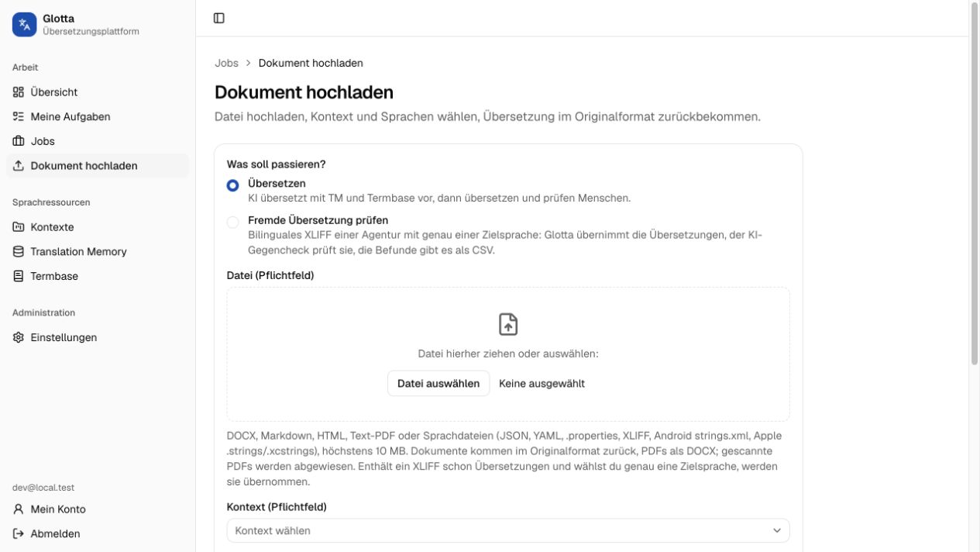This screenshot has height=552, width=980.
Task: Click the Dokument hochladen upload icon in sidebar
Action: coord(19,166)
